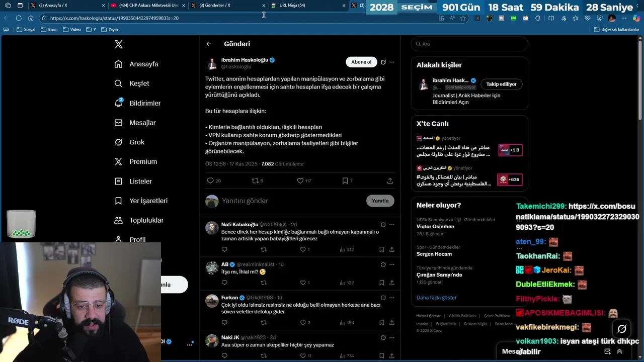Reply to Furkan's comment
This screenshot has width=644, height=362.
(x=224, y=322)
